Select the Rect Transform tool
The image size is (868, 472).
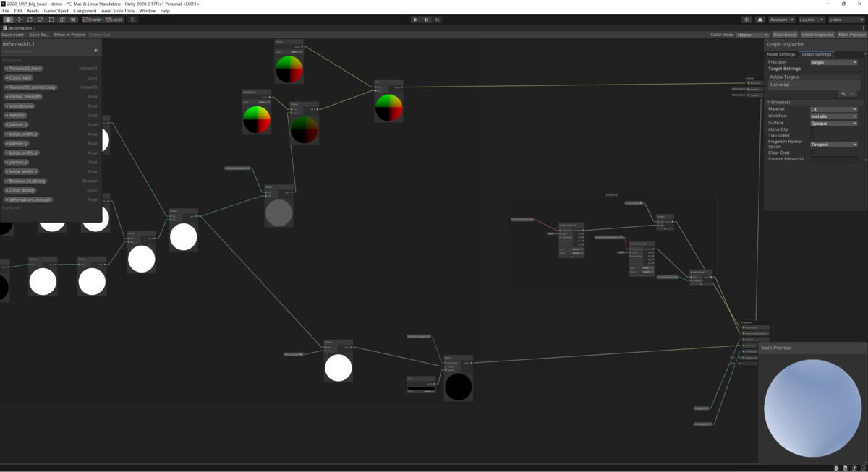tap(52, 20)
